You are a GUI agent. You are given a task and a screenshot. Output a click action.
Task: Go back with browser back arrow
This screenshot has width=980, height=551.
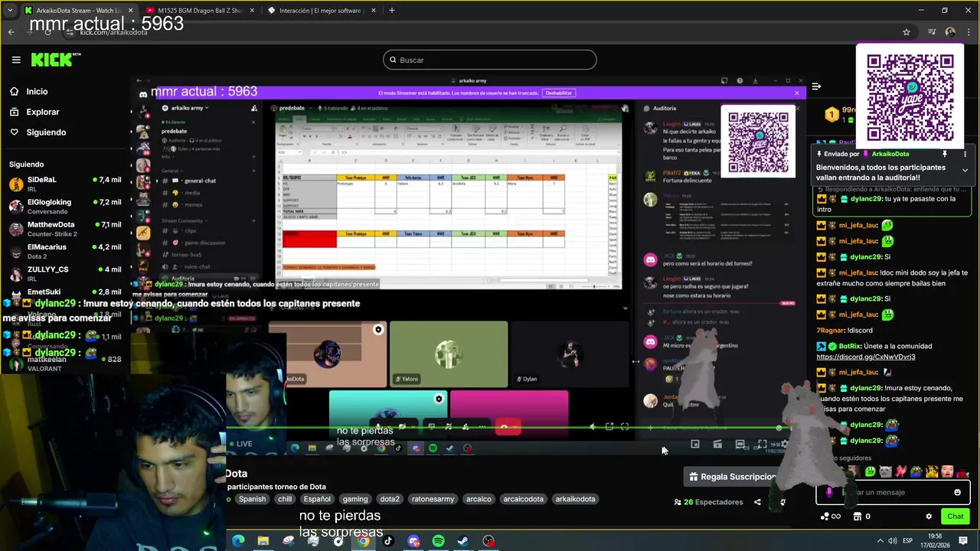tap(11, 32)
